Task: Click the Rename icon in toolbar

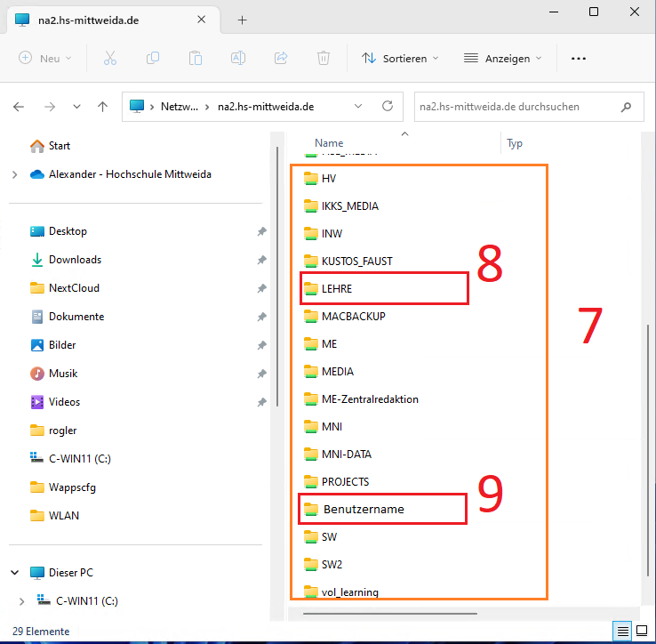Action: [x=238, y=58]
